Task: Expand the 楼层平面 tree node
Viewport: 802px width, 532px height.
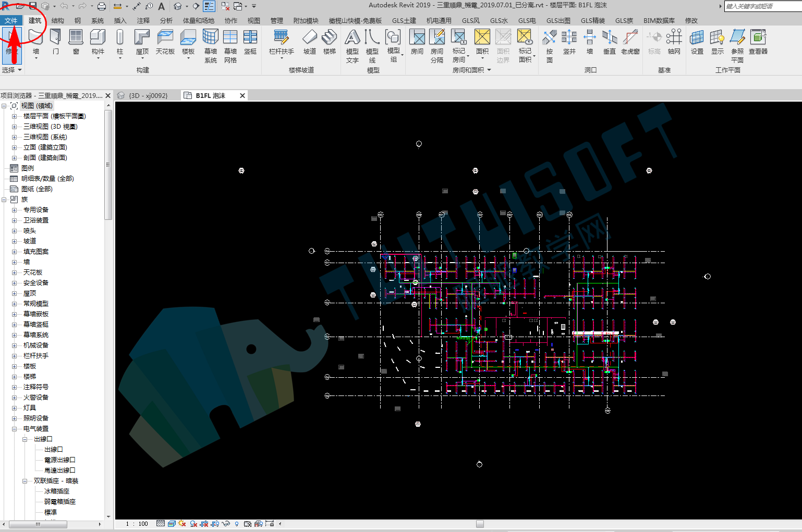Action: coord(14,116)
